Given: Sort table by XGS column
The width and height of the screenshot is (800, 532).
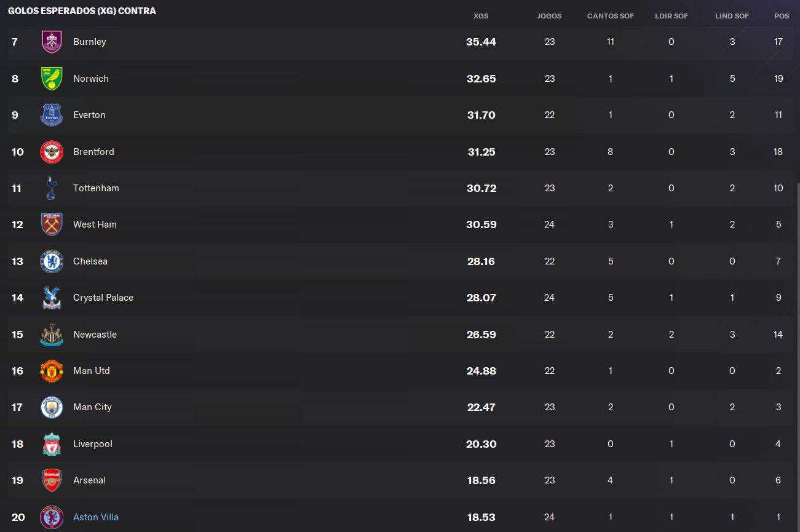Looking at the screenshot, I should tap(481, 16).
